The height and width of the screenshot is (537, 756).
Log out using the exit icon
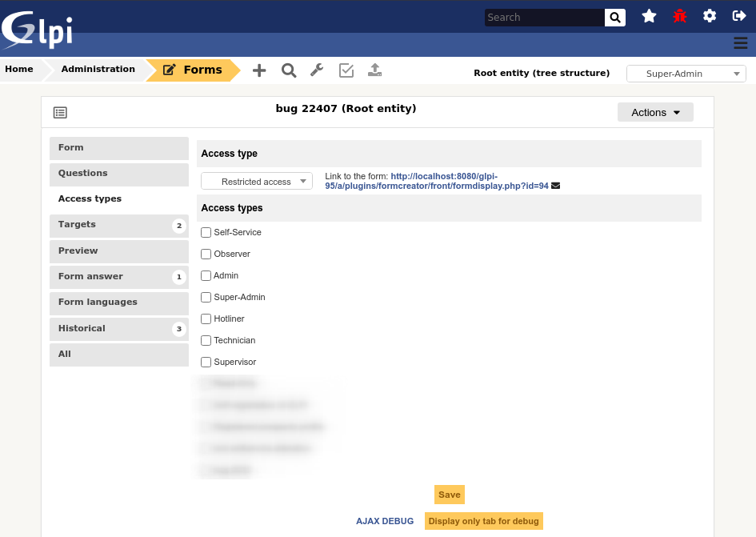[739, 16]
